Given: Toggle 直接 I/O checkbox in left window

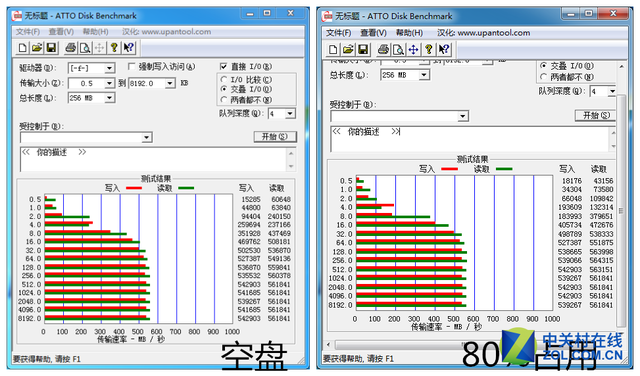Looking at the screenshot, I should click(223, 66).
